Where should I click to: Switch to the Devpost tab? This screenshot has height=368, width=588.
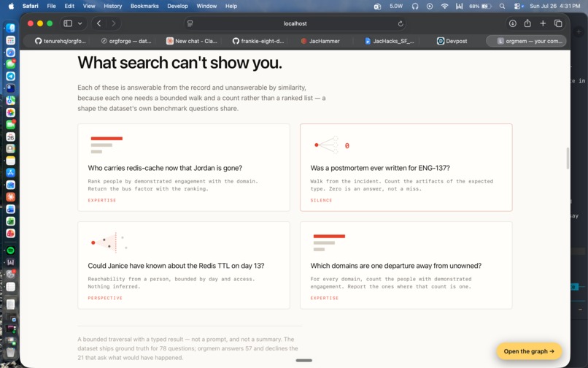click(452, 41)
